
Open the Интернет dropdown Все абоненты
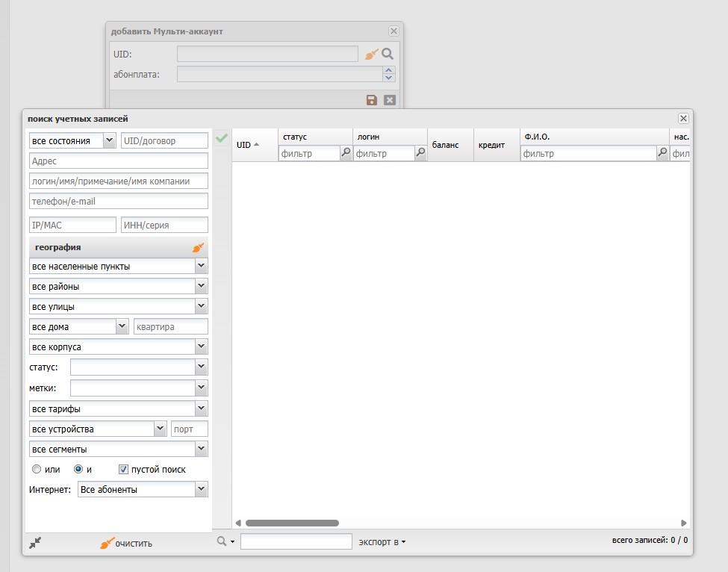[x=200, y=489]
